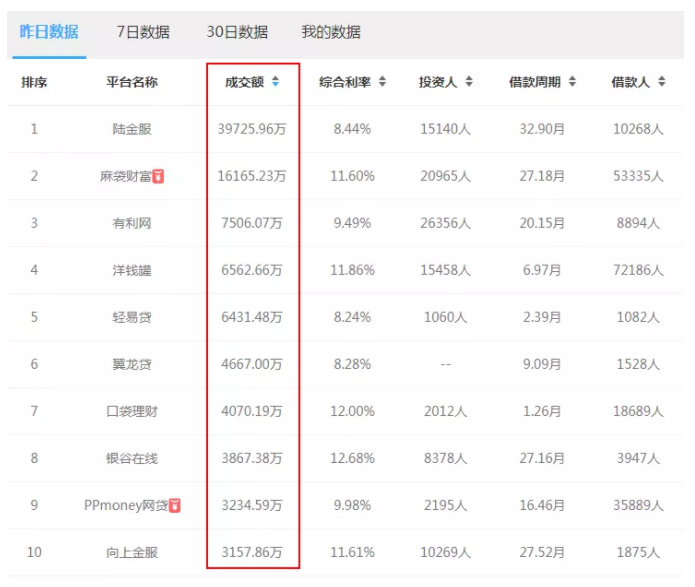Image resolution: width=695 pixels, height=587 pixels.
Task: Click the 向上金服 platform name
Action: [132, 552]
